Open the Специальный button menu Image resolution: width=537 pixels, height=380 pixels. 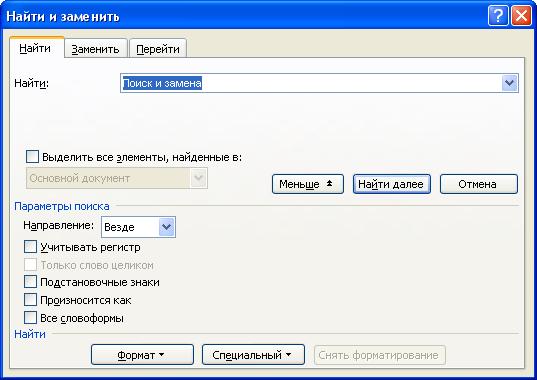coord(253,355)
